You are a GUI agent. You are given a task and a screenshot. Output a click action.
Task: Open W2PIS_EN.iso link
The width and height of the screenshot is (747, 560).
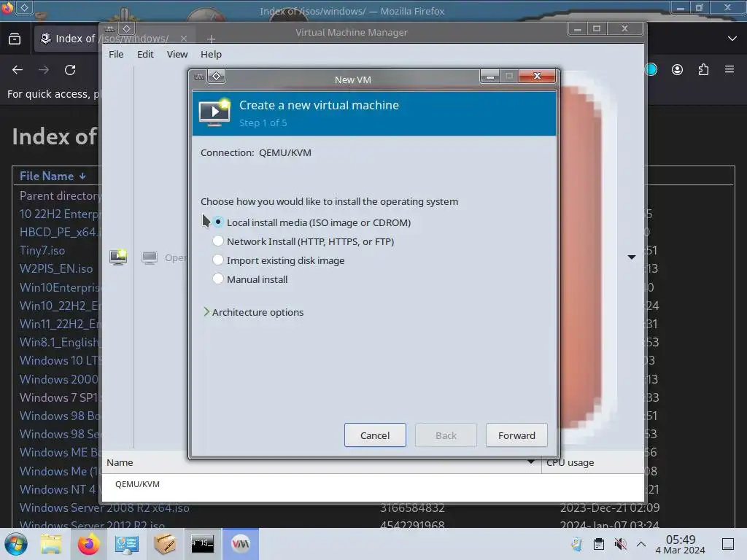click(x=56, y=268)
